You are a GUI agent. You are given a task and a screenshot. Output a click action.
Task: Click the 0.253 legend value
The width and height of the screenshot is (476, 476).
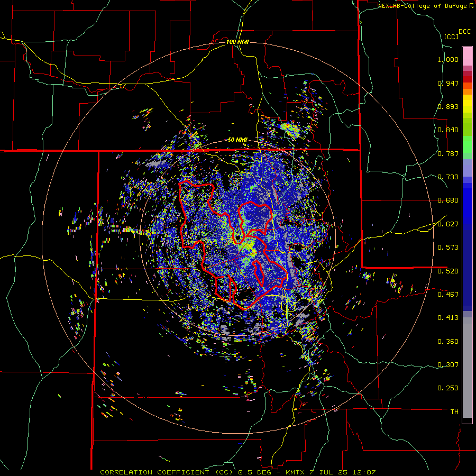448,388
